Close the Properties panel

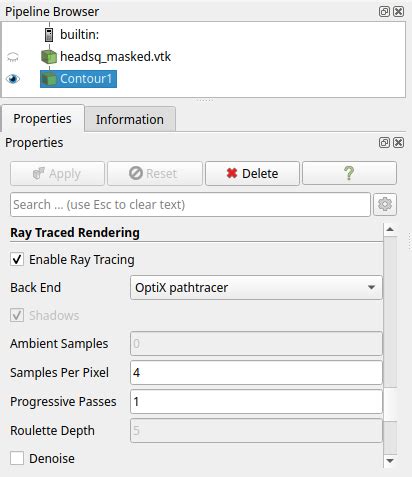click(398, 143)
